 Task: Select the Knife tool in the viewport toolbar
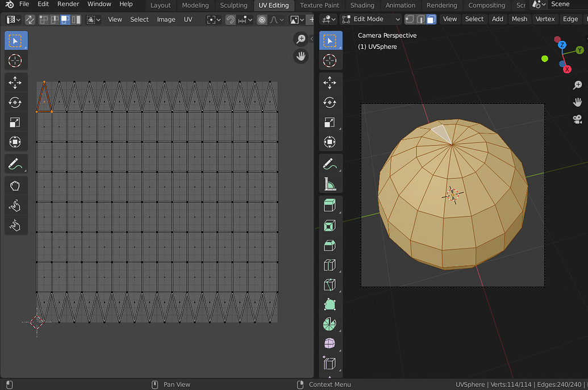(330, 284)
